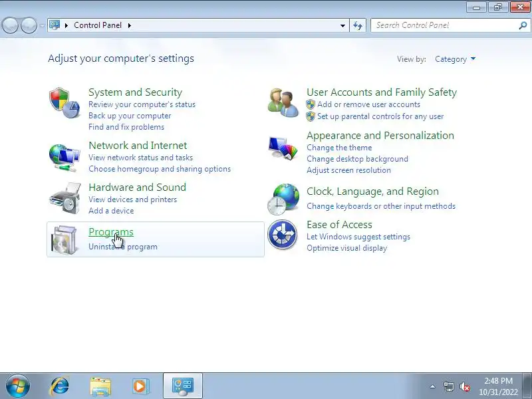Click Back up your computer
The width and height of the screenshot is (532, 399).
(x=130, y=116)
